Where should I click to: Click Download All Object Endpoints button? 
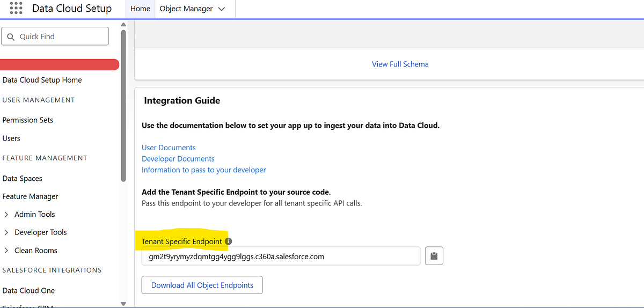tap(202, 285)
